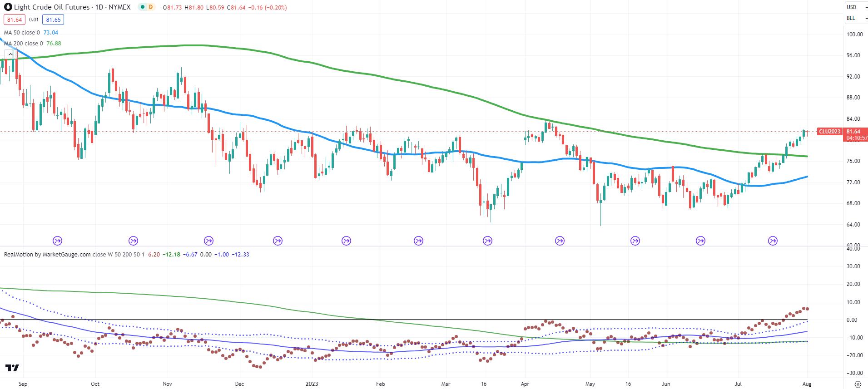Collapse the indicator legend with arrow
This screenshot has height=389, width=868.
point(9,54)
